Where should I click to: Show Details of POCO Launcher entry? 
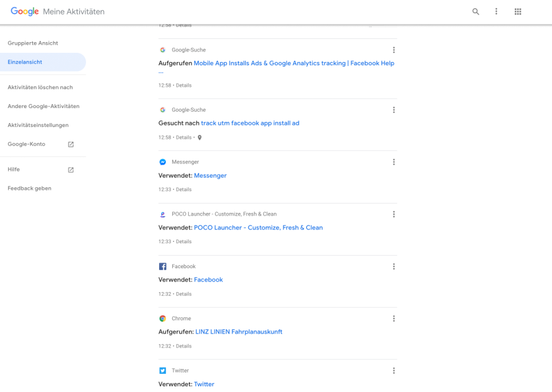[184, 242]
